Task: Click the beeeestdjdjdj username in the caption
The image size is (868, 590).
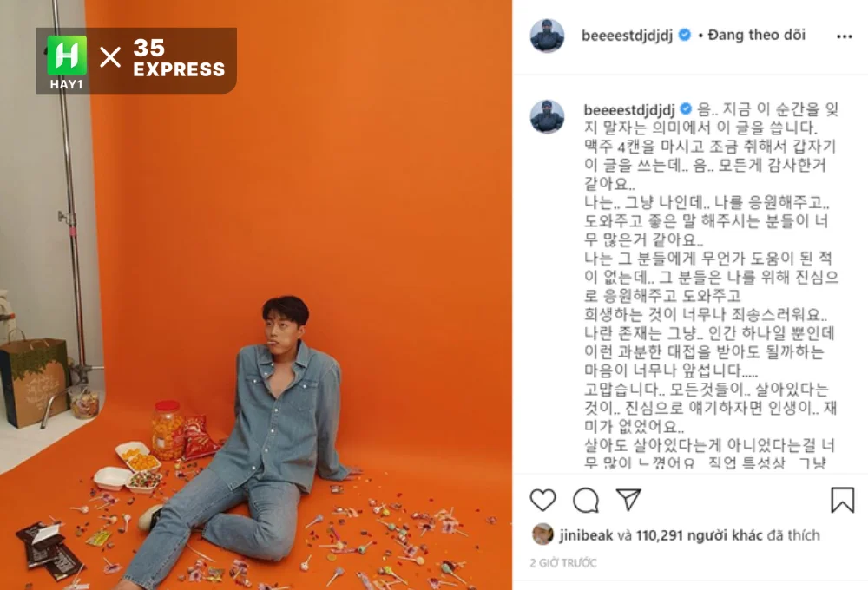Action: click(x=629, y=109)
